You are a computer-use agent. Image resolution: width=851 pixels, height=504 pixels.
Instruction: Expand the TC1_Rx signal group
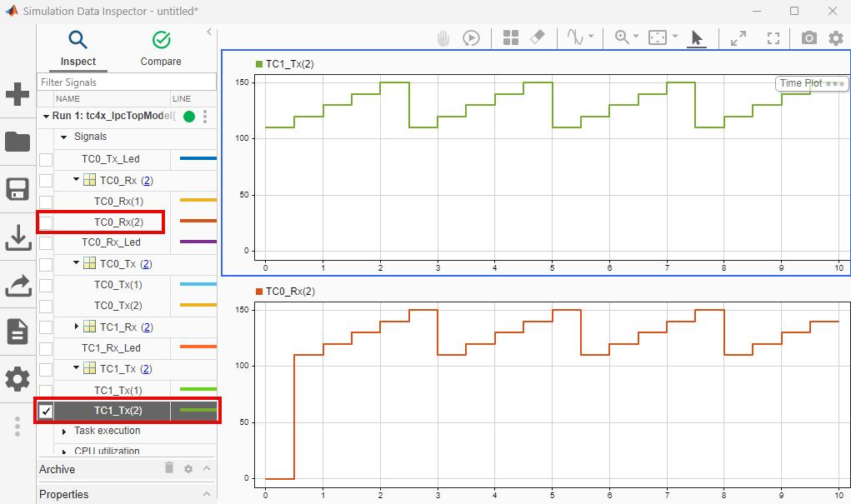coord(76,326)
